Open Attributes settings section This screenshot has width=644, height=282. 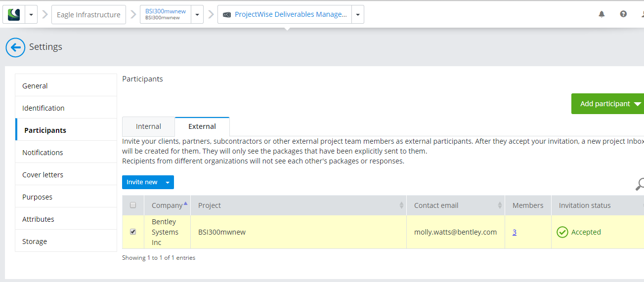coord(66,219)
